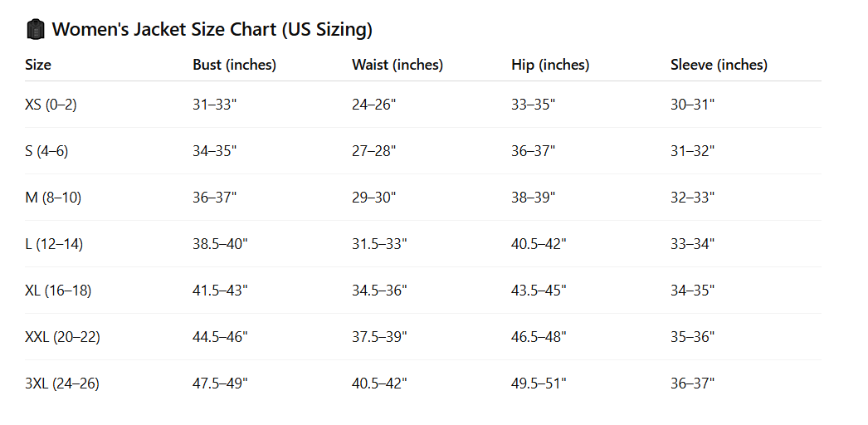Click the jacket emoji icon in the title
This screenshot has width=868, height=425.
pos(35,30)
